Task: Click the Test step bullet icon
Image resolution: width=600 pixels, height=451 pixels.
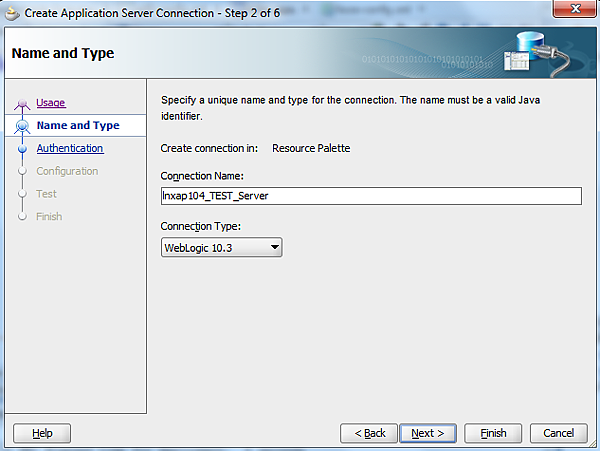Action: pos(22,194)
